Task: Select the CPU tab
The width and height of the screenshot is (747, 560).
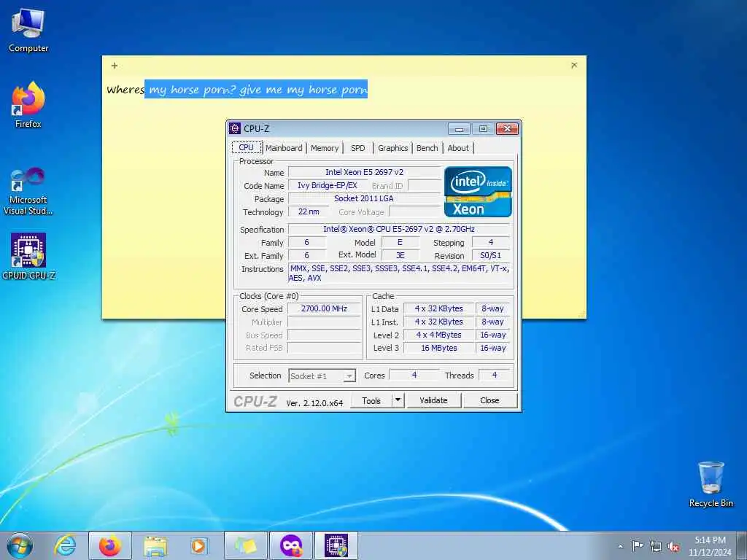Action: 247,147
